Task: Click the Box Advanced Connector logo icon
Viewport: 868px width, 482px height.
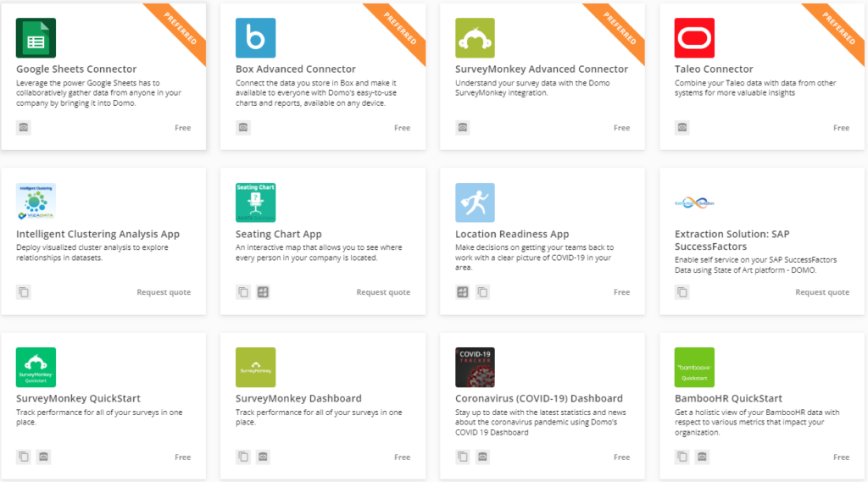Action: tap(255, 38)
